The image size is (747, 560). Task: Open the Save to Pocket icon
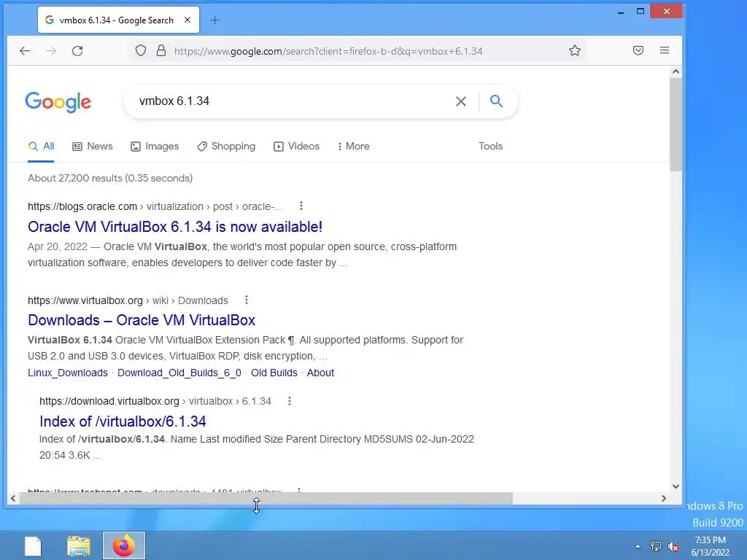coord(638,50)
